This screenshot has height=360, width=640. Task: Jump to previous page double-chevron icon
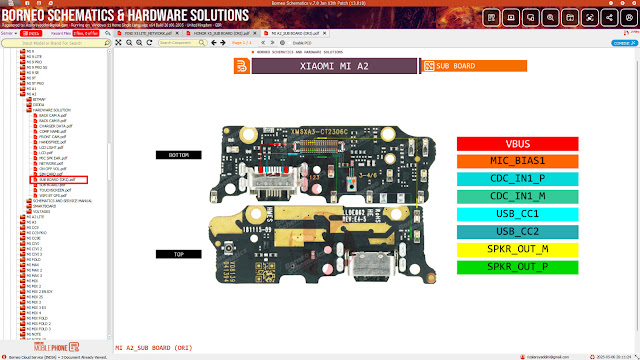click(263, 42)
